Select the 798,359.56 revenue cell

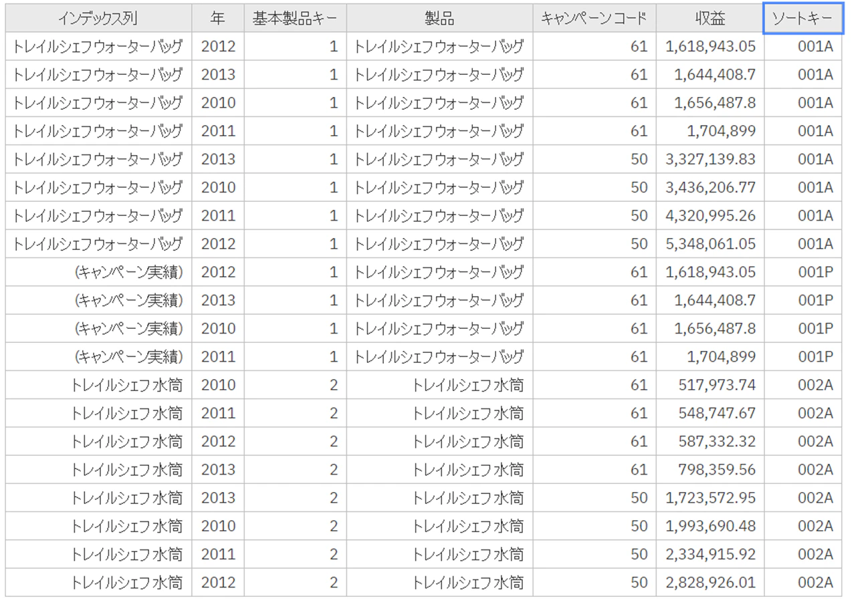710,470
